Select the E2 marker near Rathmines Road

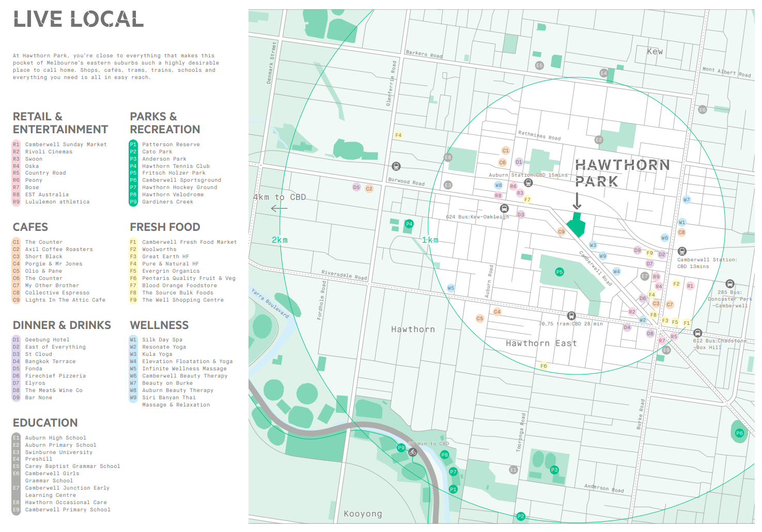599,140
